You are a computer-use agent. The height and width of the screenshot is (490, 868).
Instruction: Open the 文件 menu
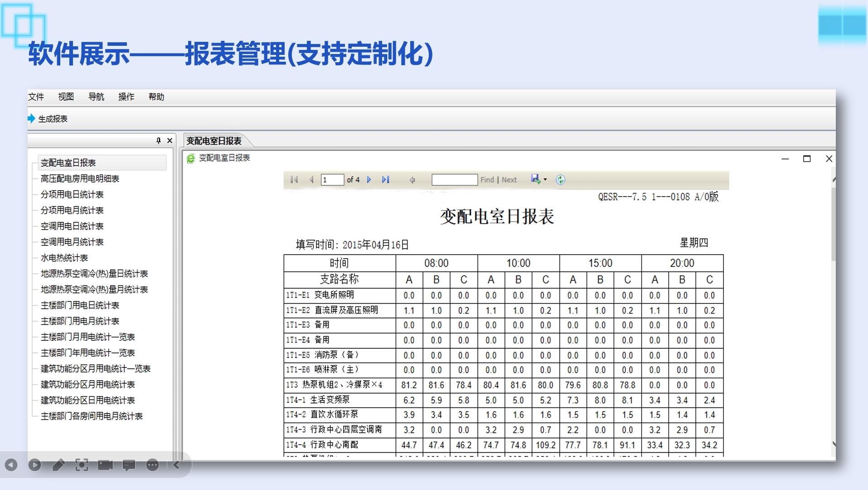pos(36,97)
